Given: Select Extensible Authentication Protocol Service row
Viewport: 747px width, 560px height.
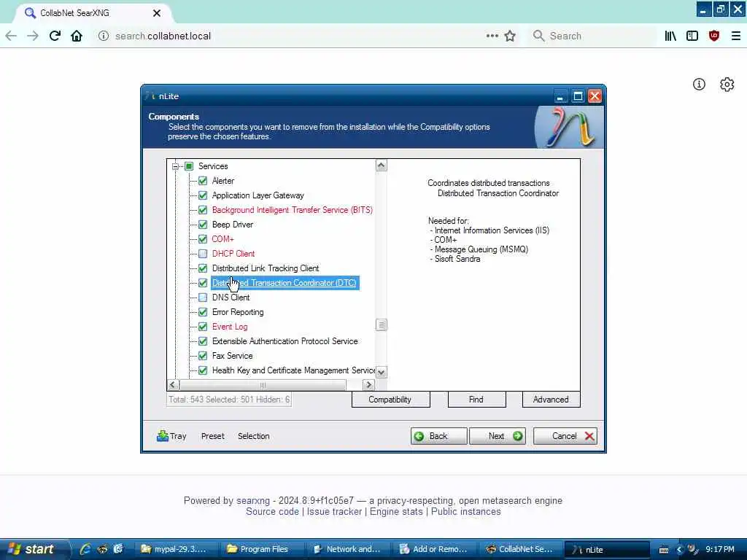Looking at the screenshot, I should click(x=285, y=341).
